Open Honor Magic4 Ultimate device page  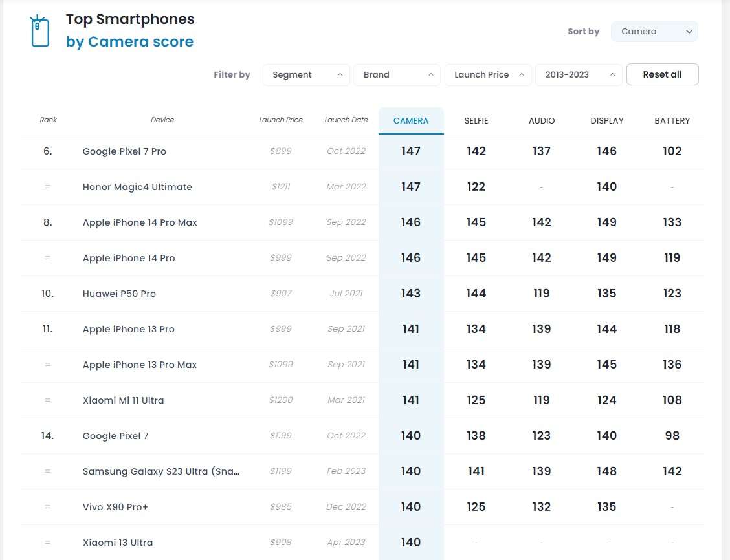point(137,187)
